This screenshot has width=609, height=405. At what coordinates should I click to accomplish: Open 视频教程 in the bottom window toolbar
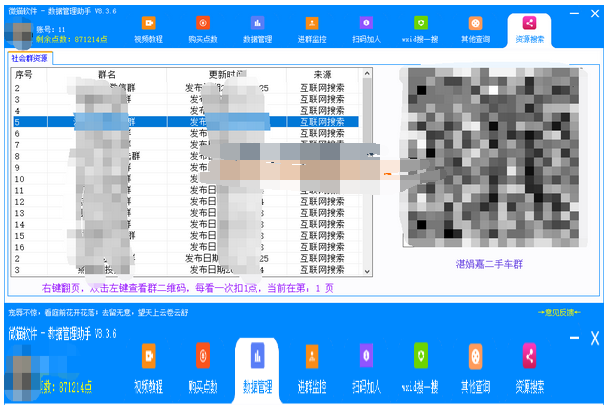point(148,366)
